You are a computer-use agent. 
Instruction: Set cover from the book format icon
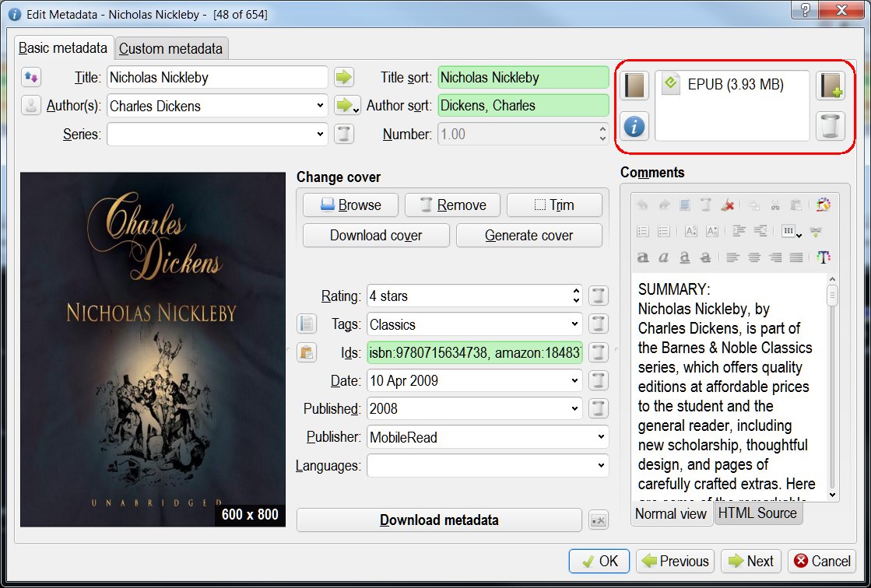click(x=634, y=86)
